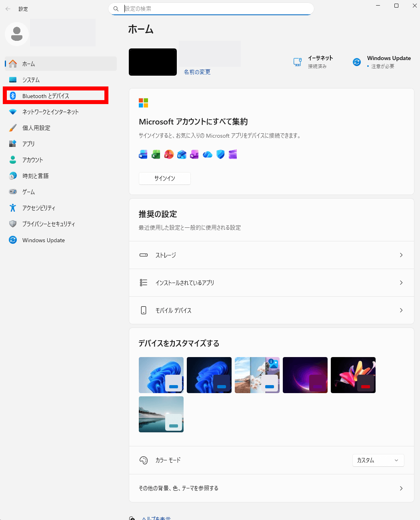Open その他の背景、色、テーマを参照する row
420x520 pixels.
(272, 488)
